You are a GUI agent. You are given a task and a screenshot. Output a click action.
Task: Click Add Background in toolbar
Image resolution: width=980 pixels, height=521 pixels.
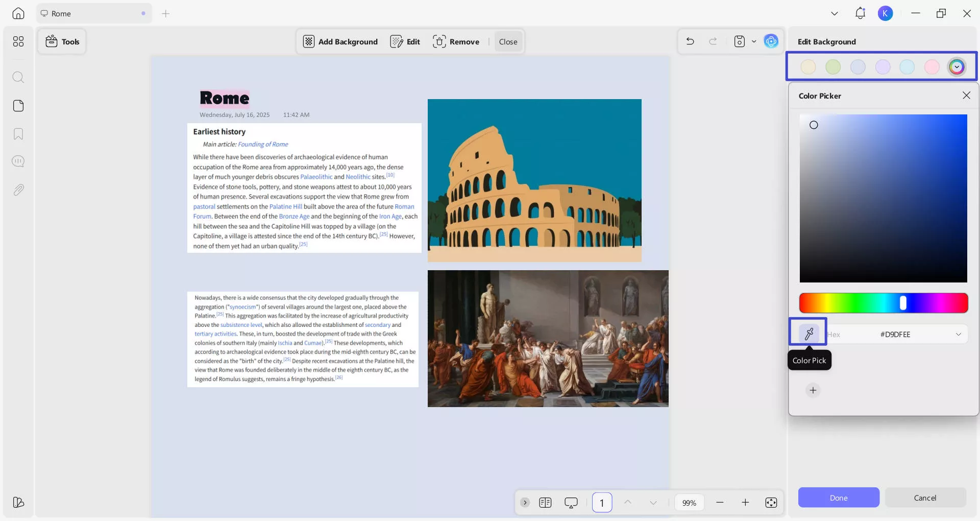coord(340,41)
